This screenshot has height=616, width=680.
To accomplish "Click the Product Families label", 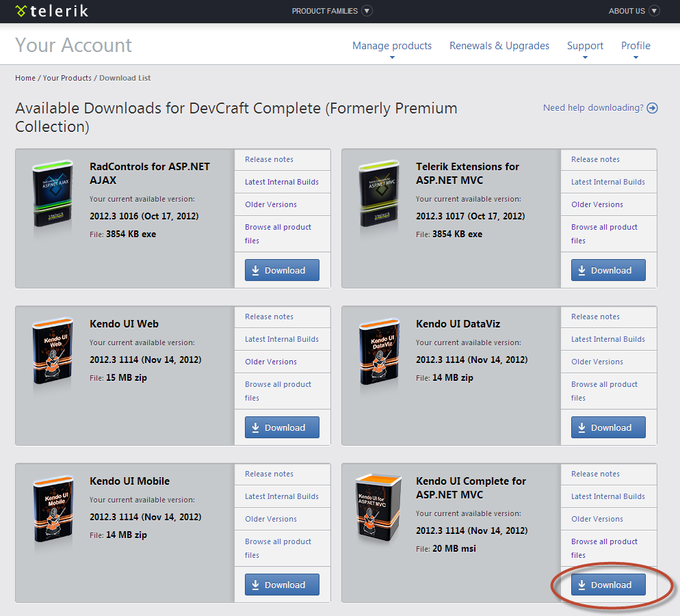I will tap(325, 11).
